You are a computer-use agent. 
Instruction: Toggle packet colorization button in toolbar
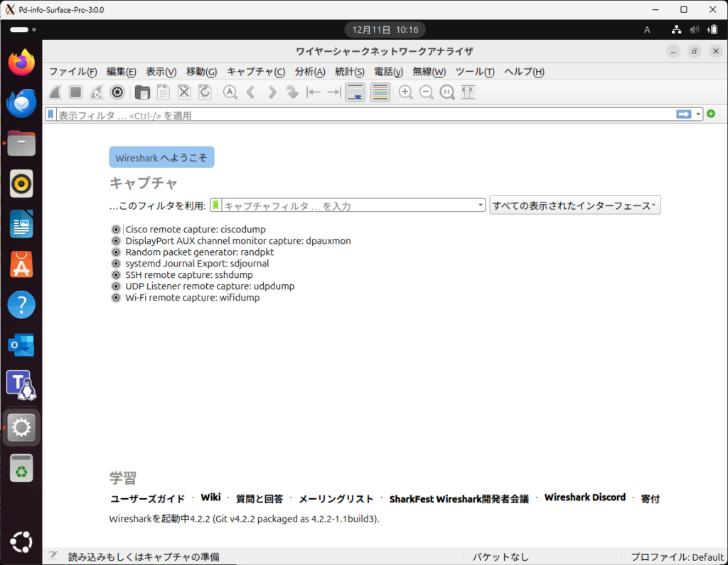(380, 92)
